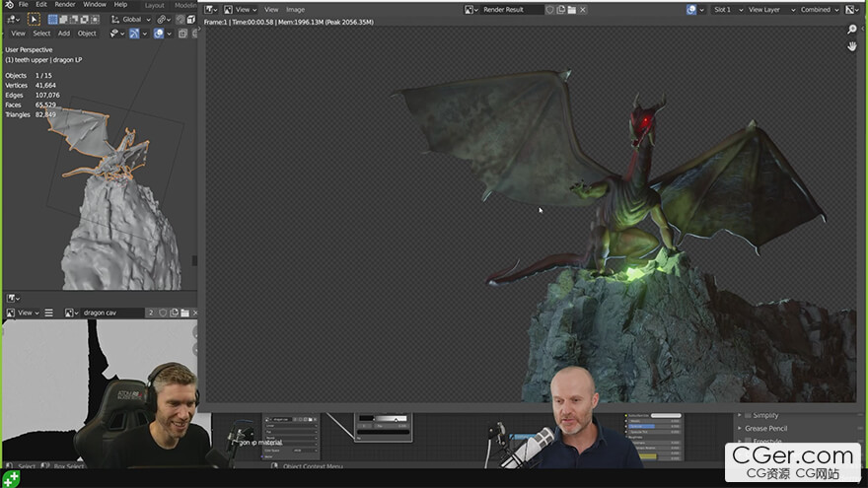Switch to the Layout workspace tab
This screenshot has width=868, height=488.
[x=155, y=5]
